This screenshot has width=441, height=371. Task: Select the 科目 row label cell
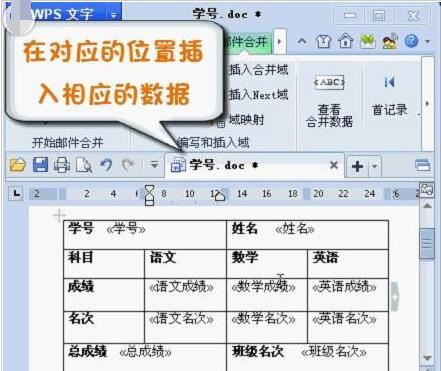104,263
